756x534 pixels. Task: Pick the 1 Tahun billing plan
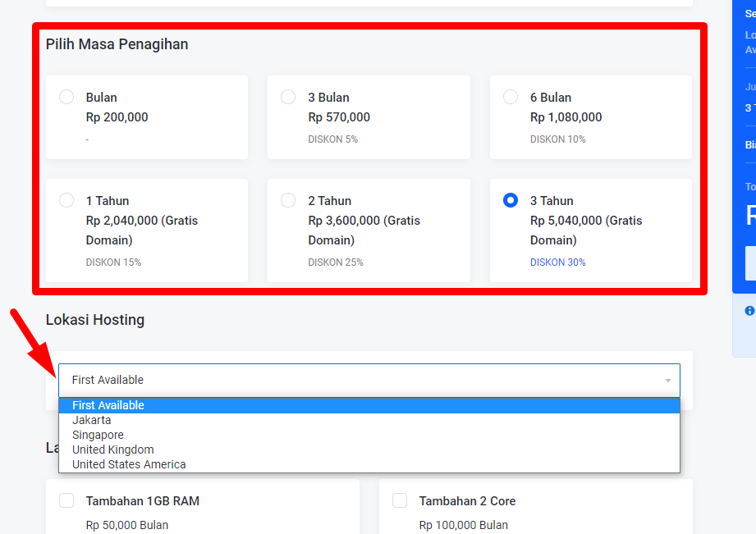(x=67, y=201)
